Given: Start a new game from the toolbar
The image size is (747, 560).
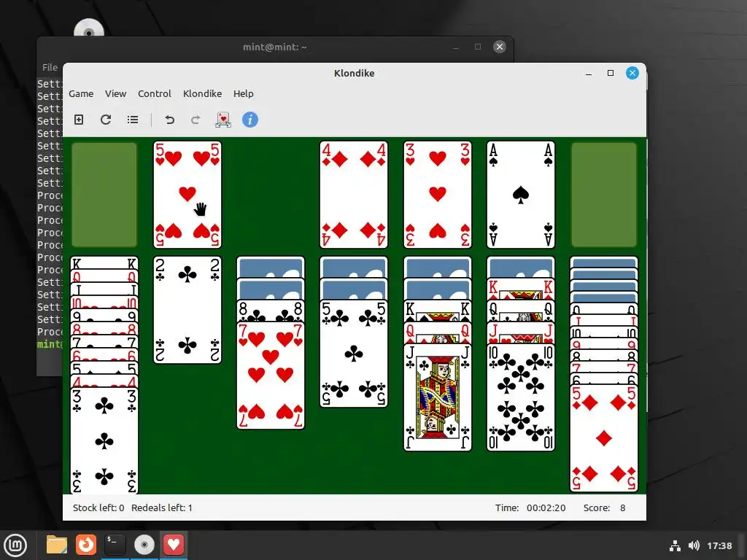Looking at the screenshot, I should [79, 120].
